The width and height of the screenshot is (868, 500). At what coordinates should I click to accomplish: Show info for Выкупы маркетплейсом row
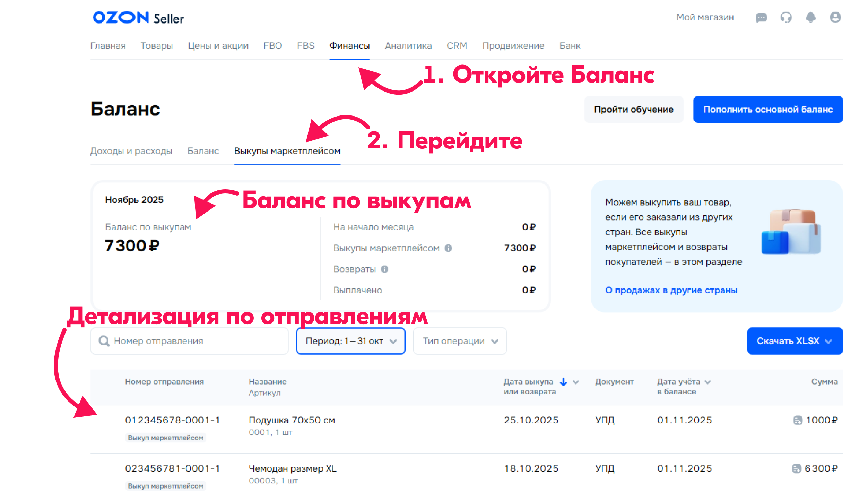(x=448, y=248)
